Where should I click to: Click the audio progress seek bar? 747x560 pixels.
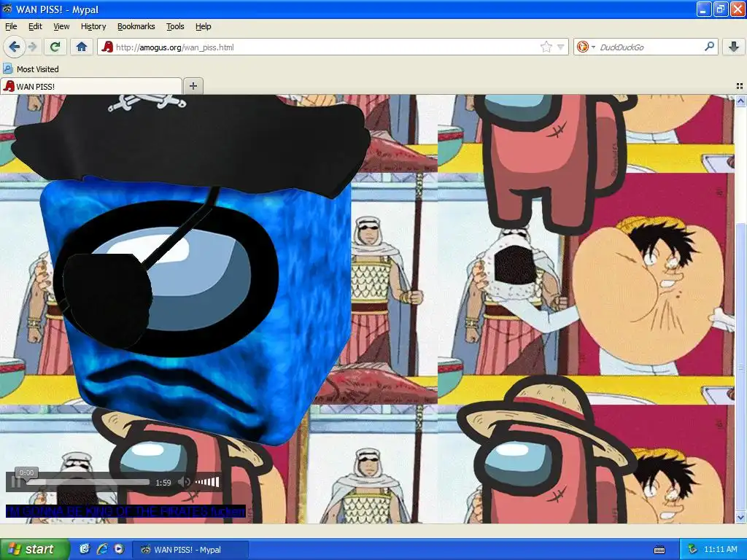[x=88, y=483]
